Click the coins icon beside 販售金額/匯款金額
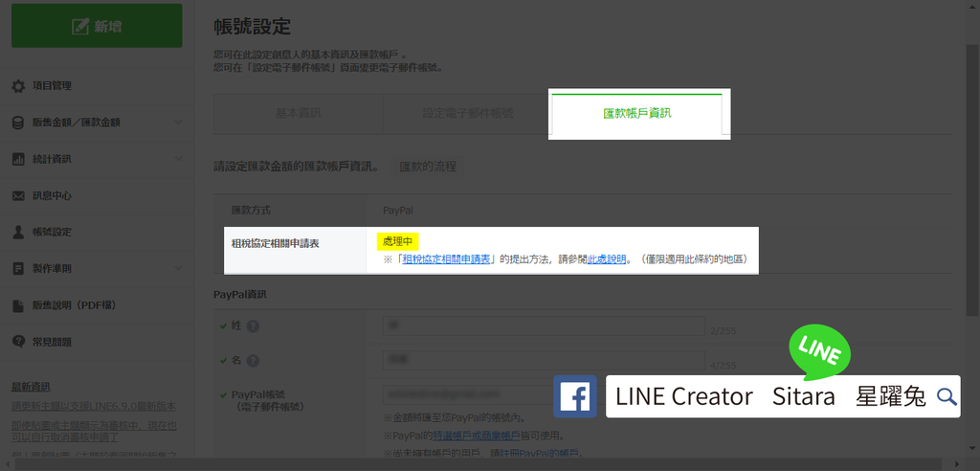 click(x=19, y=123)
